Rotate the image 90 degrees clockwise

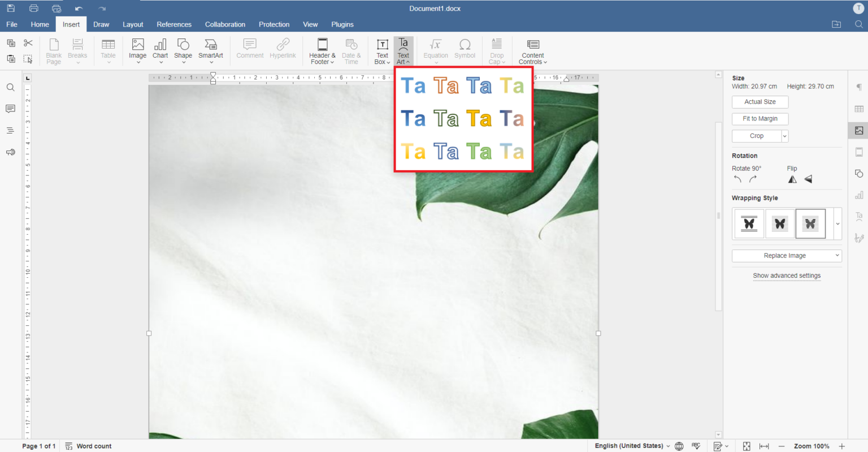pyautogui.click(x=753, y=179)
